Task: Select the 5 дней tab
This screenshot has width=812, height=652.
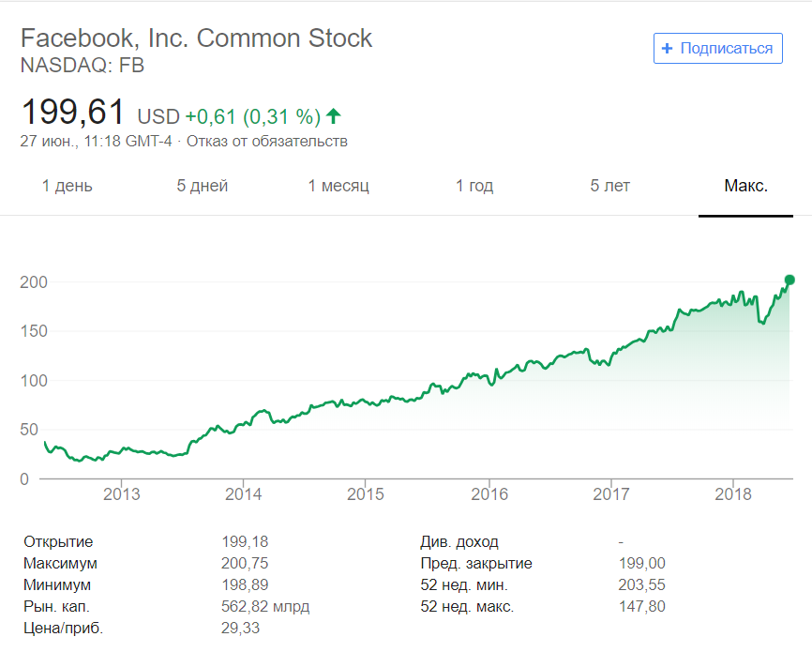Action: click(x=203, y=186)
